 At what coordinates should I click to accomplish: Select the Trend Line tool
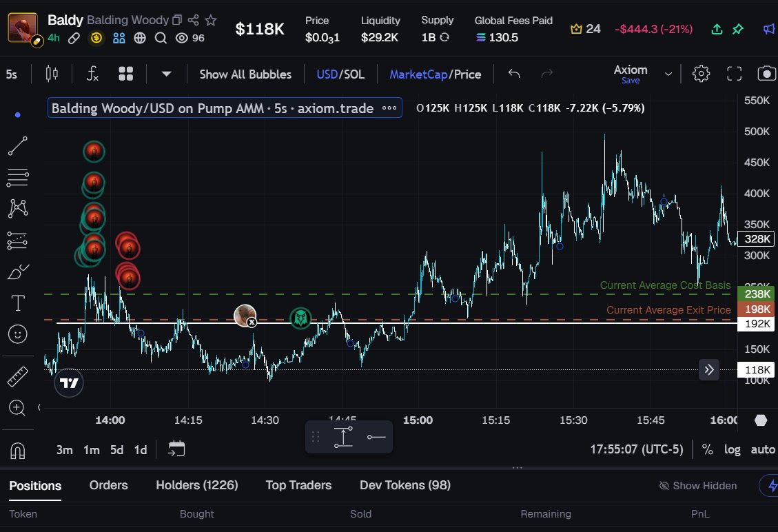(x=17, y=145)
